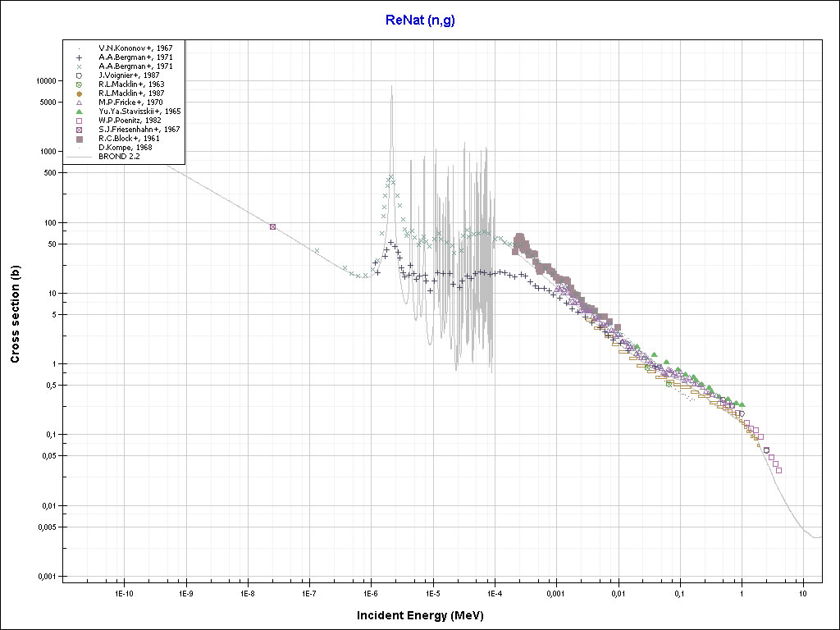
Task: Select the J.Voignier+ 1987 legend marker
Action: (x=79, y=75)
